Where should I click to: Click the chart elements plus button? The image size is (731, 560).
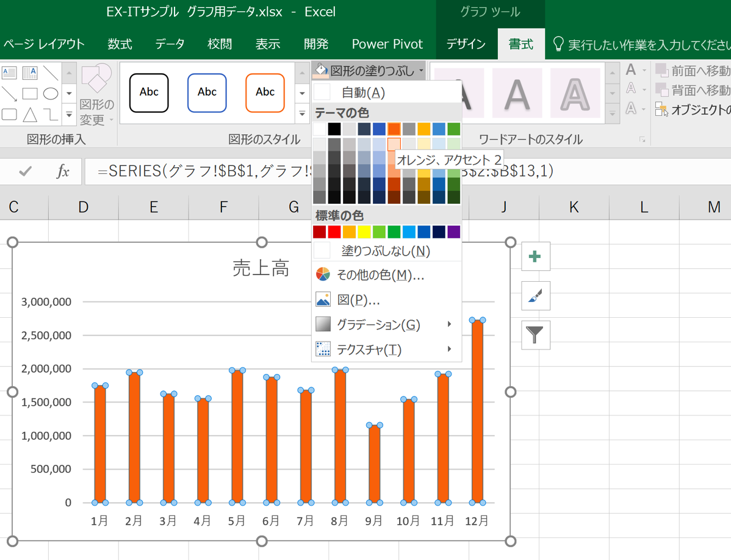click(x=535, y=256)
